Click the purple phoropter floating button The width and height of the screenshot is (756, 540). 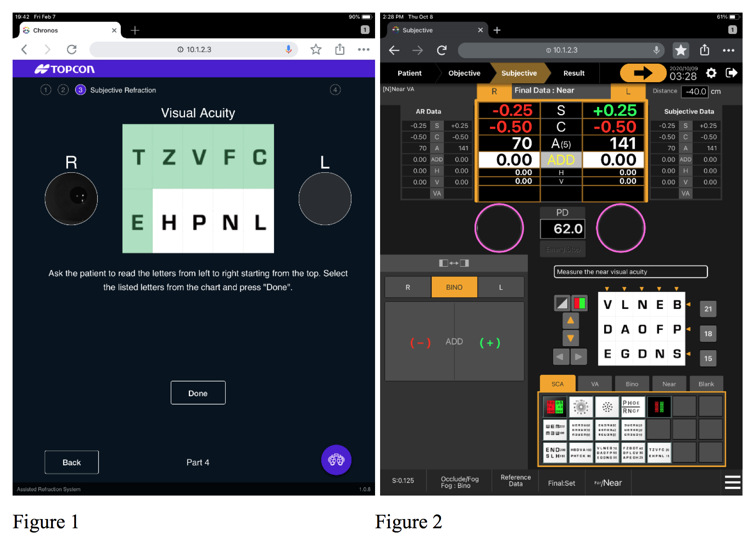click(336, 460)
